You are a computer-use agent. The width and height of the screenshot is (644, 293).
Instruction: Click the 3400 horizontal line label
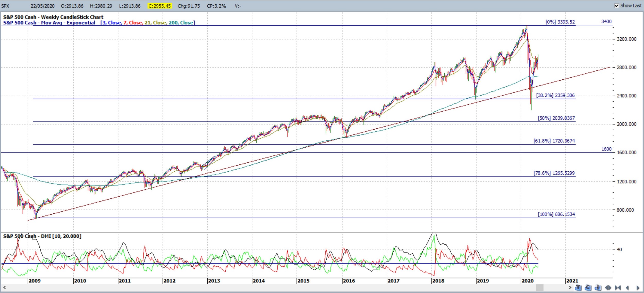point(606,21)
